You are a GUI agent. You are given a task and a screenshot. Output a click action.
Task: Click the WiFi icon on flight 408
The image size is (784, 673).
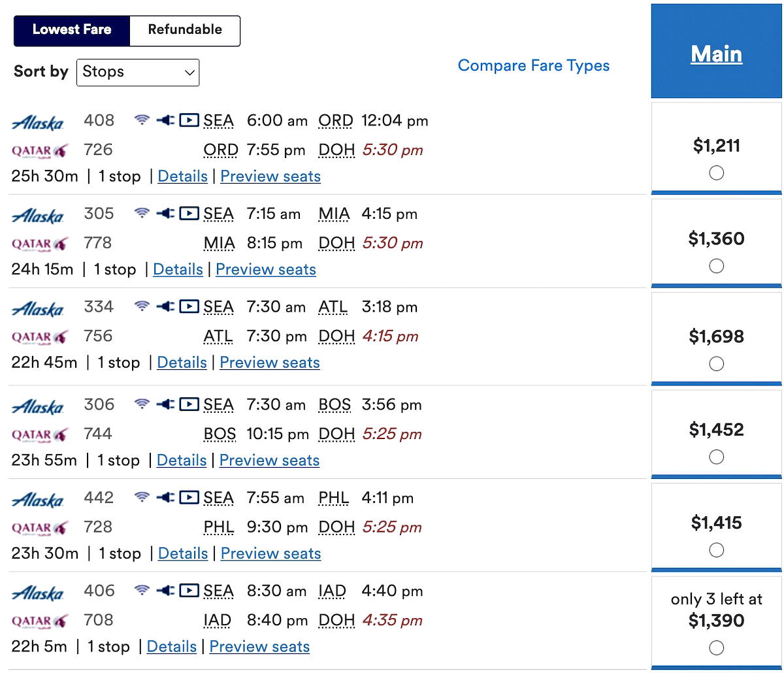coord(142,120)
